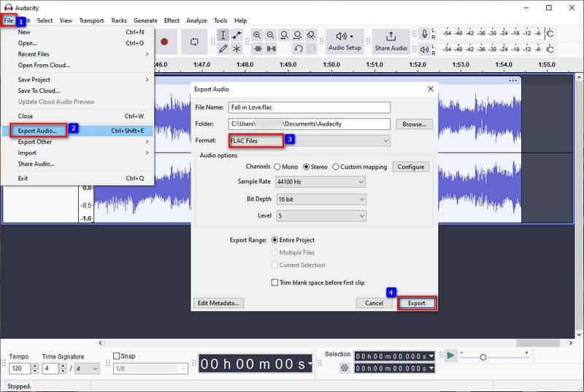Open the Level 5 dropdown

point(321,215)
